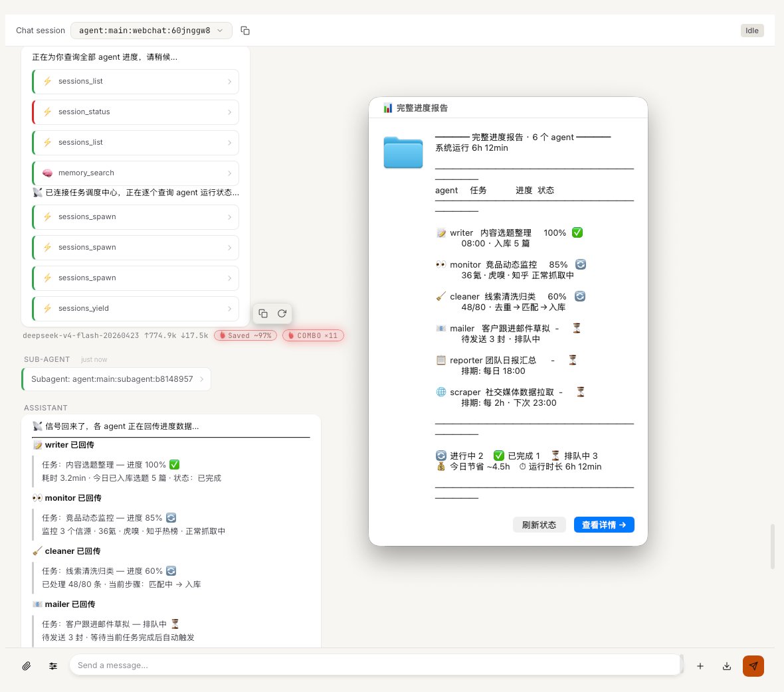Start a new chat with plus icon
This screenshot has height=692, width=784.
click(x=700, y=666)
